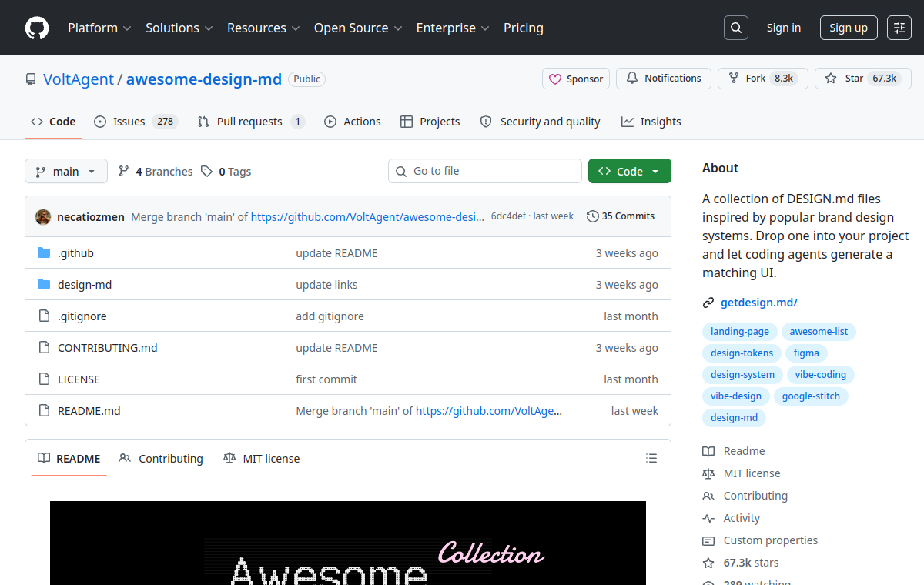Screen dimensions: 924x585
Task: Expand the Enterprise menu
Action: tap(453, 28)
